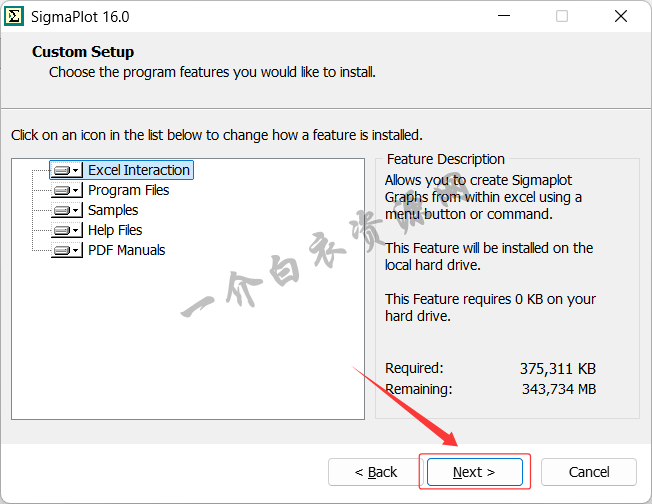Open Help Files install options dropdown arrow
652x504 pixels.
[x=76, y=231]
